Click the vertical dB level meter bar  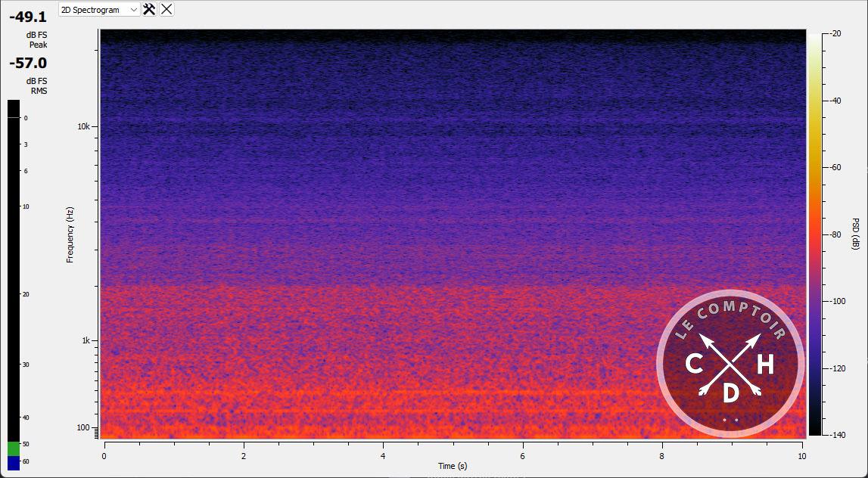click(14, 285)
